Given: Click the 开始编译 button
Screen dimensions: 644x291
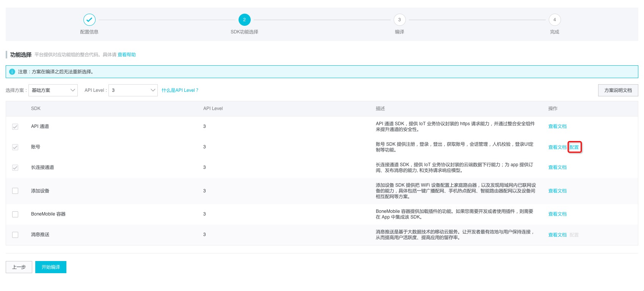Looking at the screenshot, I should click(x=51, y=267).
